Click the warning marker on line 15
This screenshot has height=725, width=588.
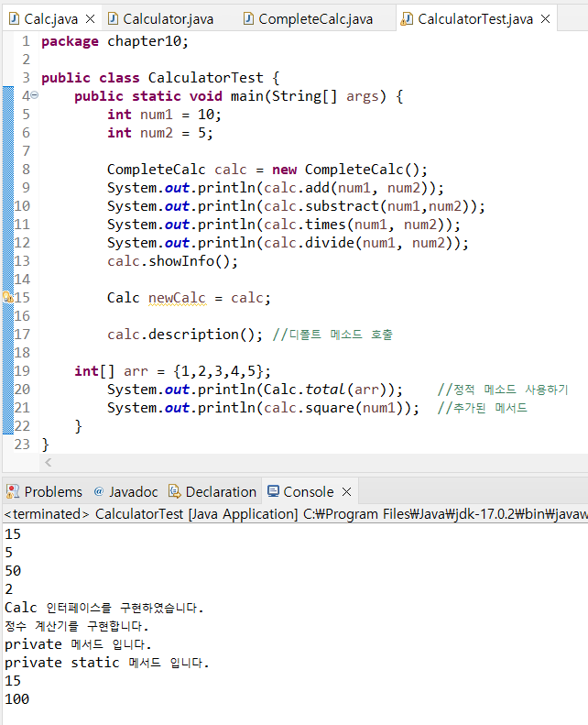coord(8,297)
